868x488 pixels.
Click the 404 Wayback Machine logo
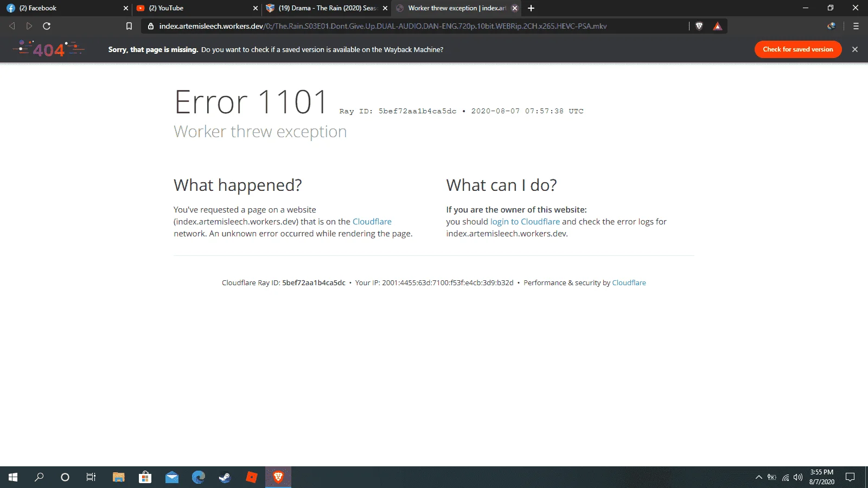[x=49, y=49]
